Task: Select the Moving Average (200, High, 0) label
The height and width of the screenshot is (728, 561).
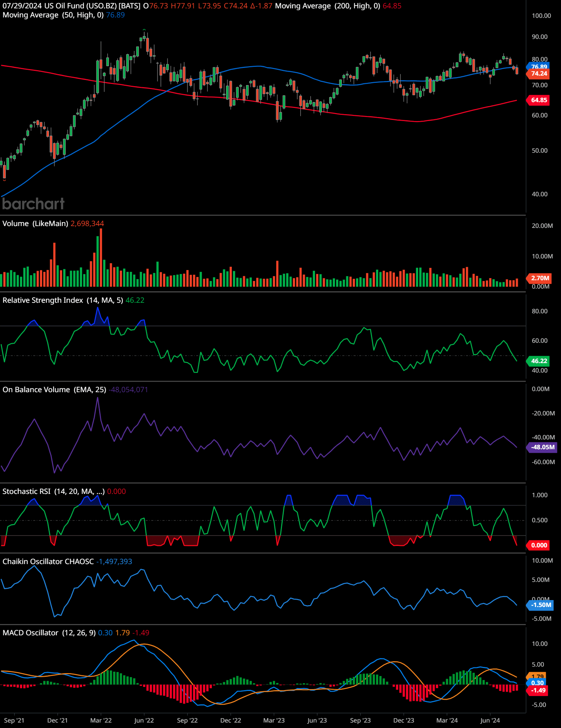Action: click(x=327, y=6)
